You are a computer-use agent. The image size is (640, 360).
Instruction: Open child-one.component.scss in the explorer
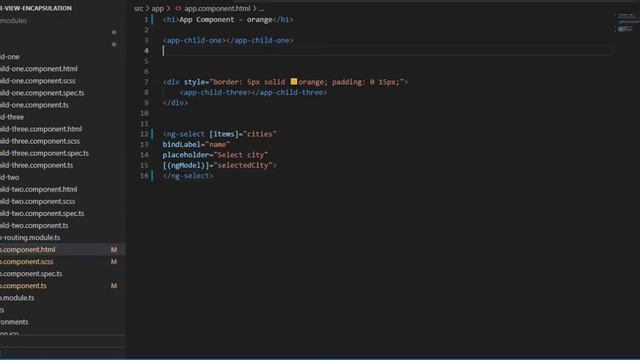(38, 81)
